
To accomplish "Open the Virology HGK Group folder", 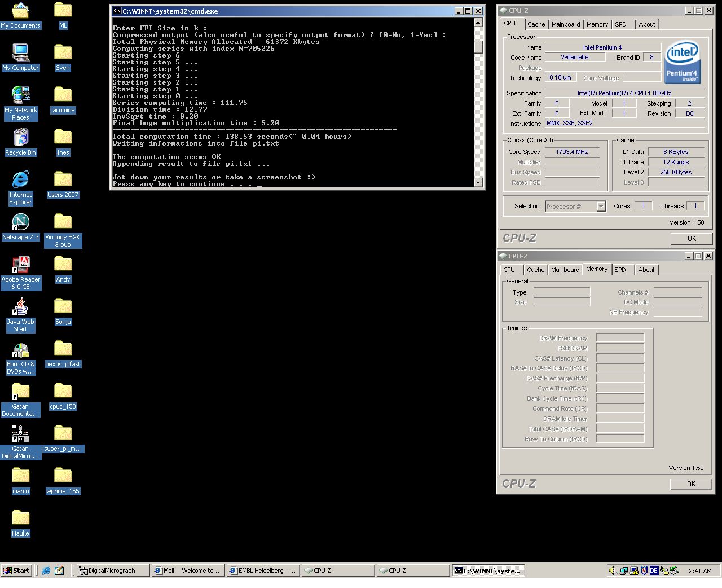I will [x=63, y=230].
